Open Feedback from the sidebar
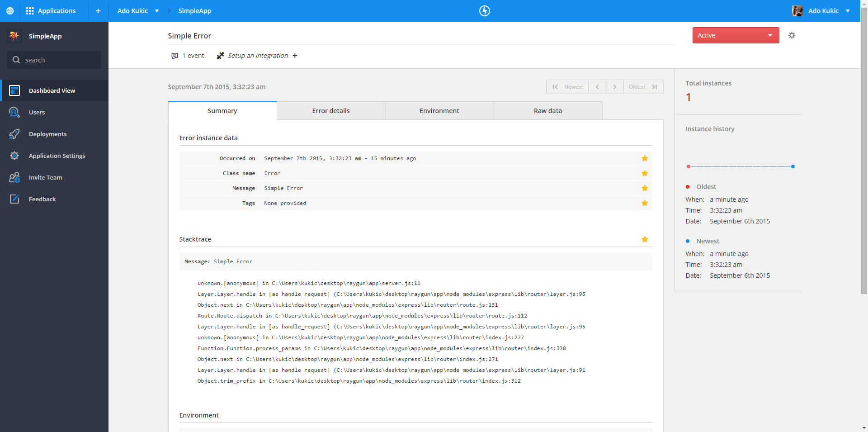Viewport: 868px width, 432px height. 42,199
